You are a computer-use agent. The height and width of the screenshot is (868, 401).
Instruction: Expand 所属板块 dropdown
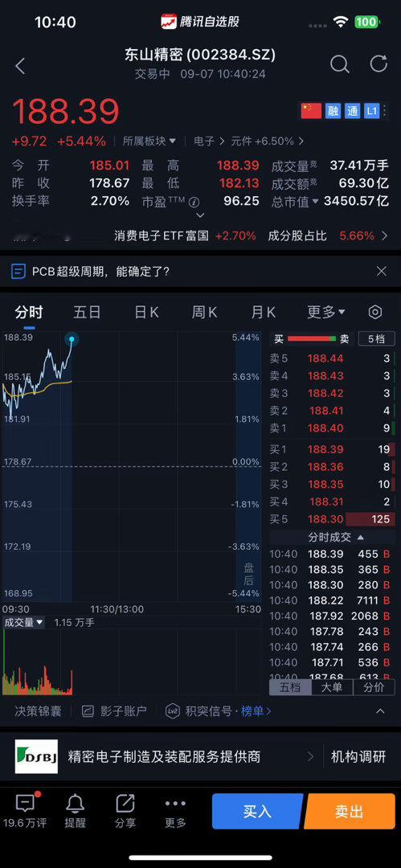click(149, 141)
